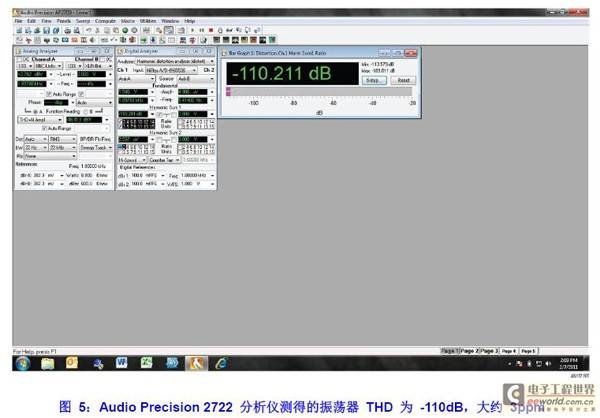The image size is (600, 418).
Task: Open the Anlr A source dropdown
Action: click(136, 79)
